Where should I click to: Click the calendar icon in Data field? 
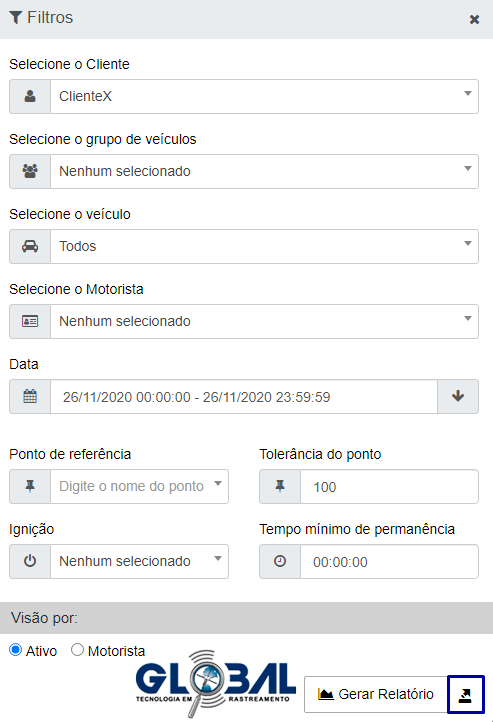(30, 396)
